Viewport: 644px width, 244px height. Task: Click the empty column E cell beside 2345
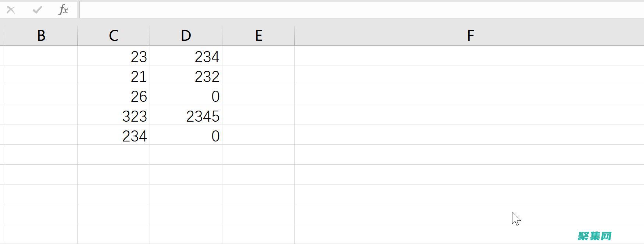(x=258, y=115)
